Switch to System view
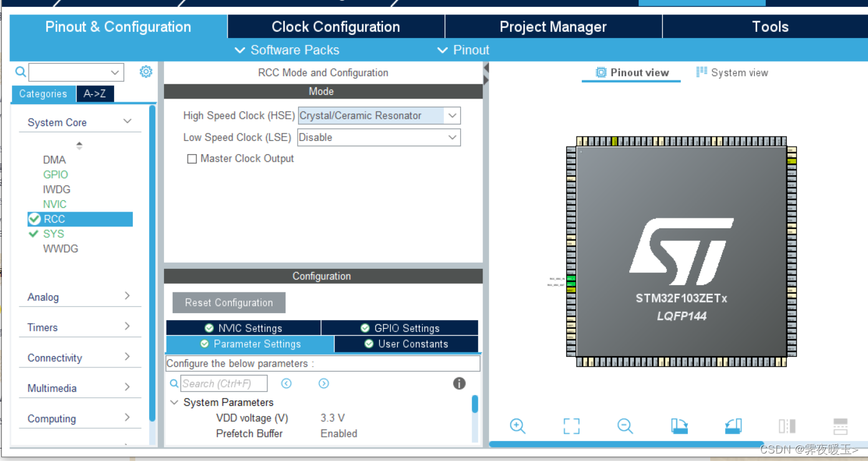This screenshot has width=868, height=461. click(732, 72)
